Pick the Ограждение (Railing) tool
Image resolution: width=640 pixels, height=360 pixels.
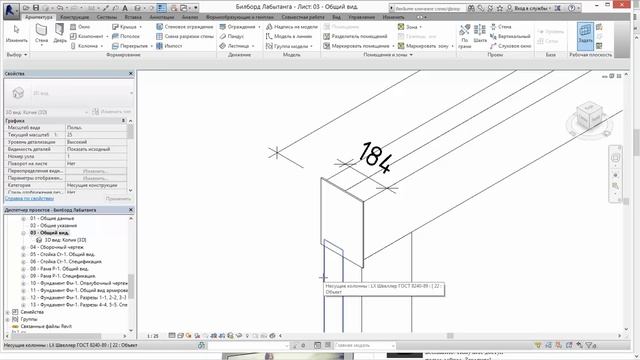click(x=237, y=27)
